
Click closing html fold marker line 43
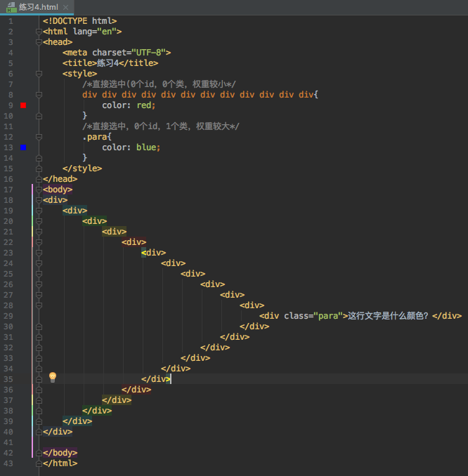tap(39, 463)
